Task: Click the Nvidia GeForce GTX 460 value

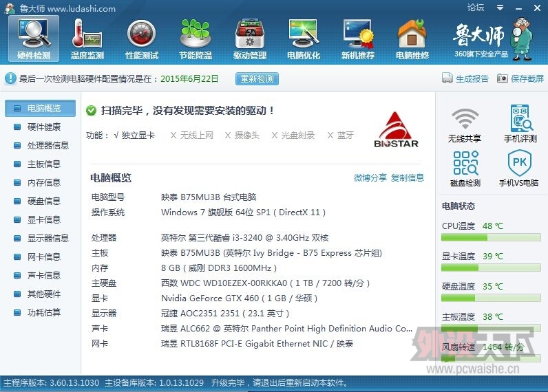Action: click(239, 298)
